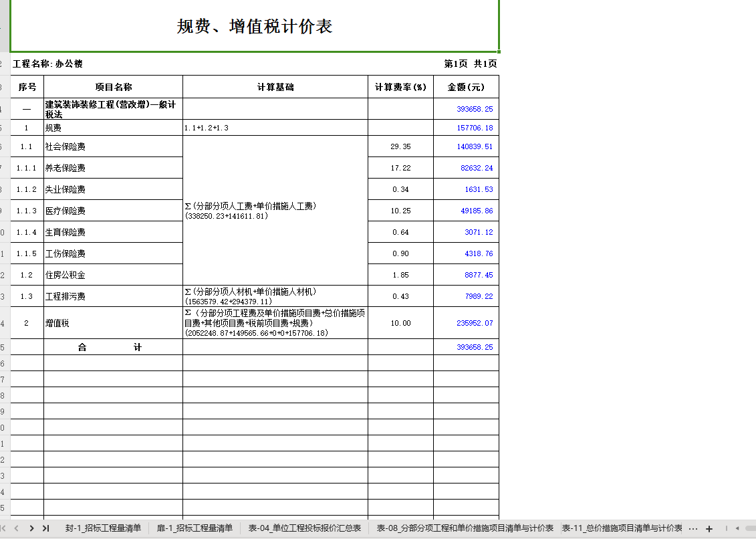This screenshot has height=539, width=756.
Task: Open the 表-11_总价措施项目清单与计价表 tab
Action: pyautogui.click(x=622, y=528)
